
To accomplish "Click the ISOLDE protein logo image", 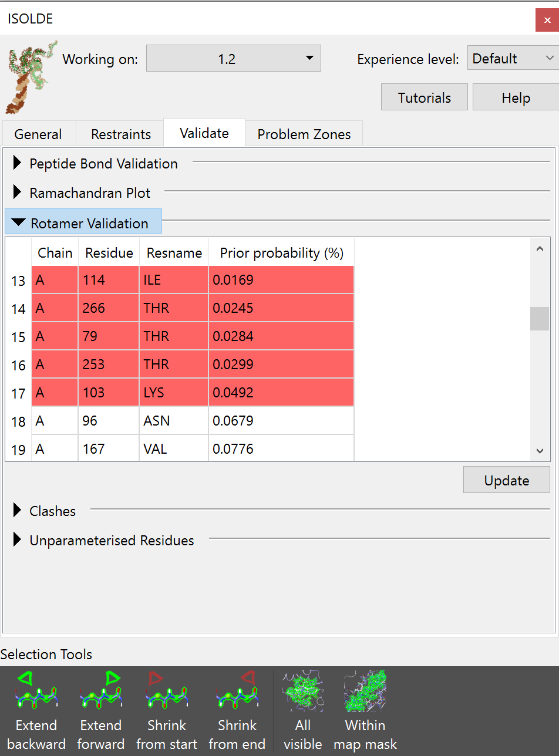I will point(32,77).
